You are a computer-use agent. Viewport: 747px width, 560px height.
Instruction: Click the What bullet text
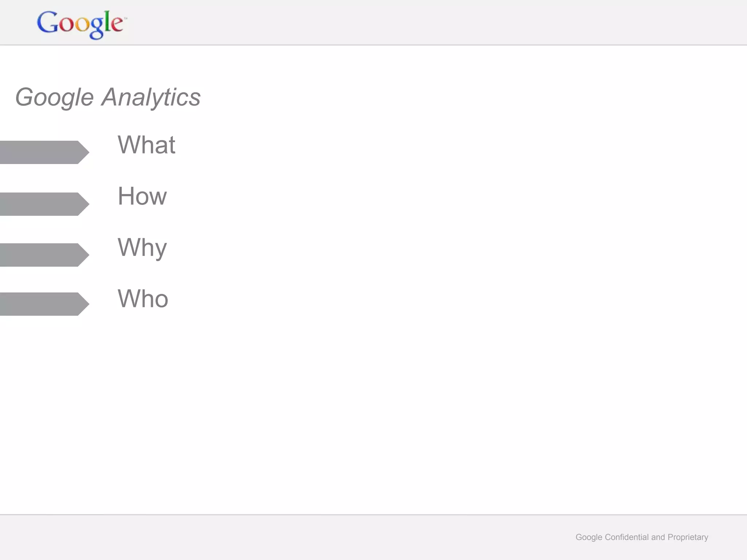[x=146, y=145]
